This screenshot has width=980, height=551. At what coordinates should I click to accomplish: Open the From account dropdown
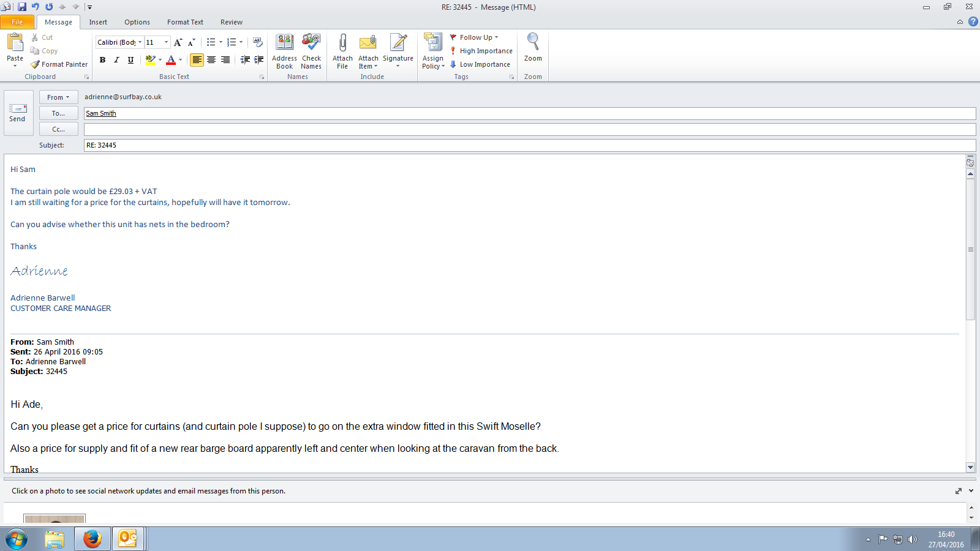pyautogui.click(x=59, y=97)
